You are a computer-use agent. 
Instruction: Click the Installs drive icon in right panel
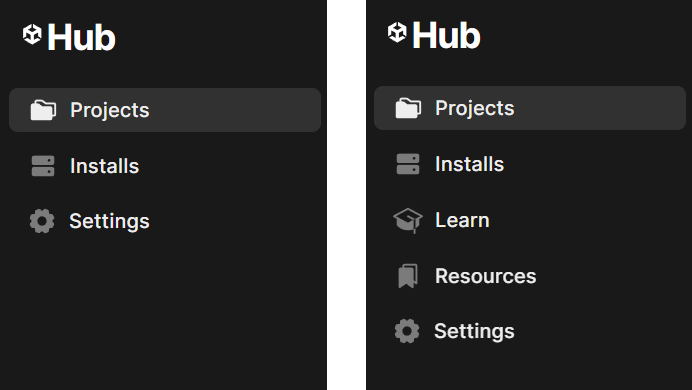coord(408,164)
